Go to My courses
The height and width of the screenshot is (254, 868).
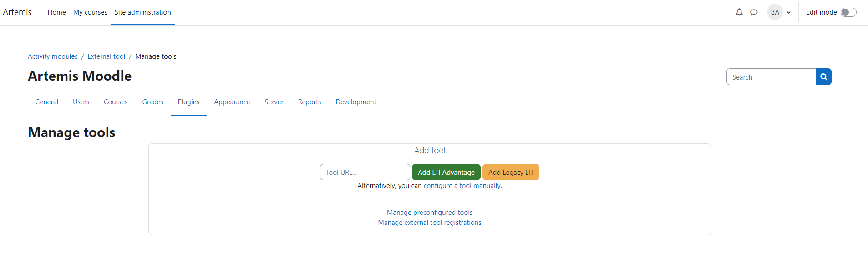(x=90, y=12)
